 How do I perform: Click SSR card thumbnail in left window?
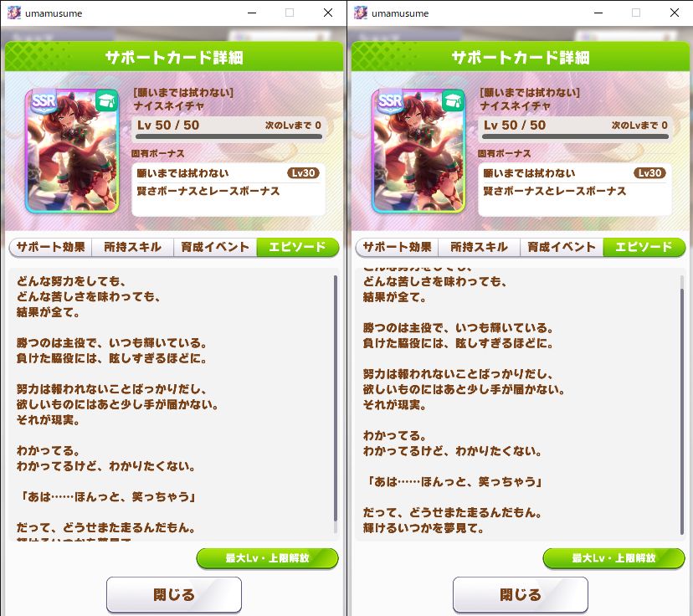click(x=72, y=151)
